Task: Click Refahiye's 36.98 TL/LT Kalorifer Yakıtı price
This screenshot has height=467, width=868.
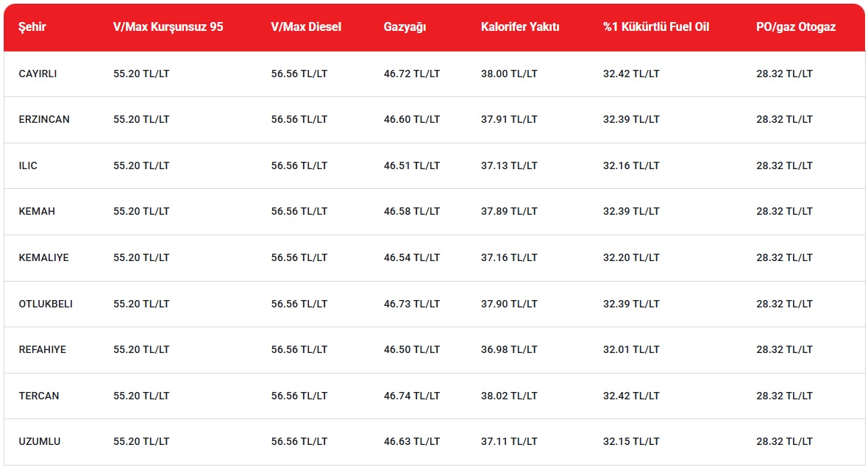Action: tap(509, 349)
